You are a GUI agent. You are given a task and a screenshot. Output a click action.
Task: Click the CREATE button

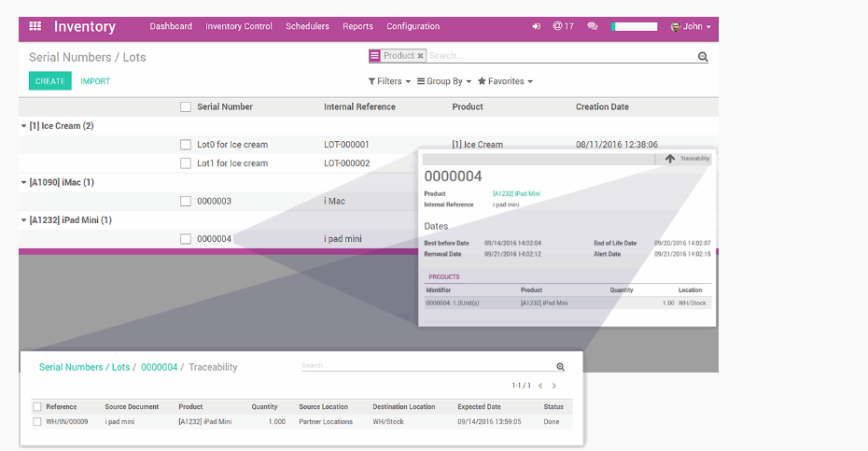click(x=49, y=81)
